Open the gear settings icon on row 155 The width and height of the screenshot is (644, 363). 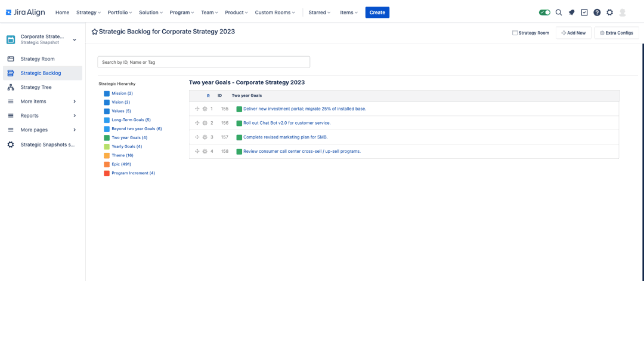coord(204,109)
